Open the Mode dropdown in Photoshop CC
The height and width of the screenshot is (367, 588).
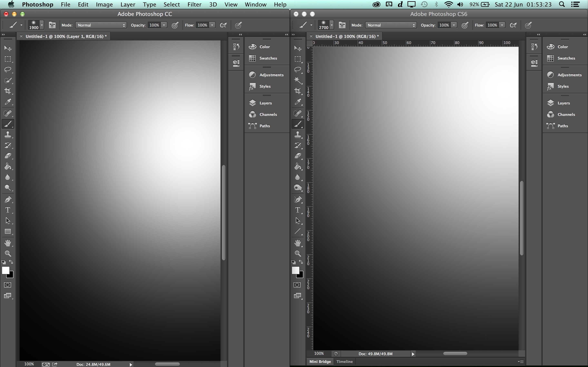tap(101, 25)
